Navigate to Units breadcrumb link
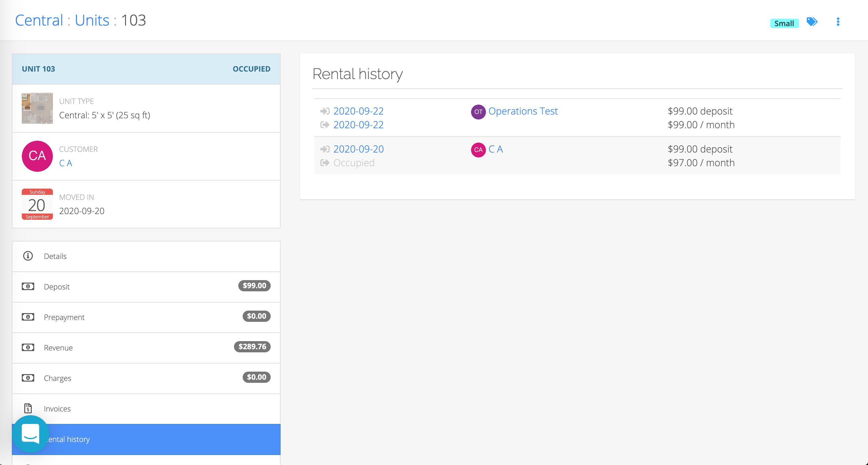This screenshot has width=868, height=465. [x=92, y=20]
